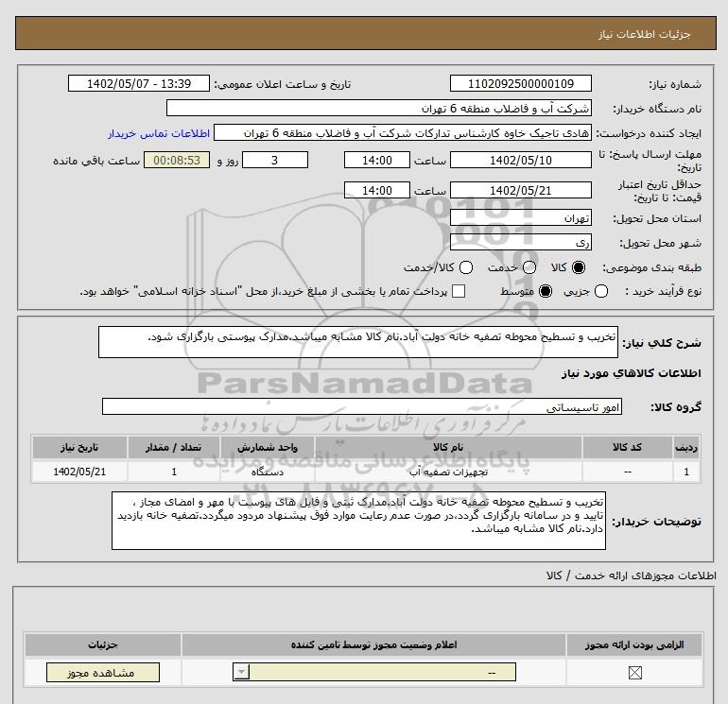This screenshot has width=728, height=704.
Task: Click the جزئیات column header in license table
Action: click(103, 645)
